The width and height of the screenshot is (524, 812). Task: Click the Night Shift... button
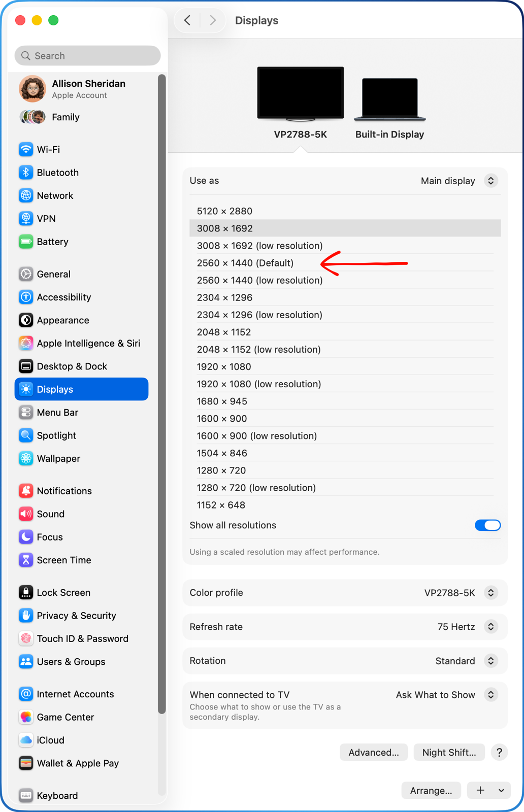tap(449, 753)
